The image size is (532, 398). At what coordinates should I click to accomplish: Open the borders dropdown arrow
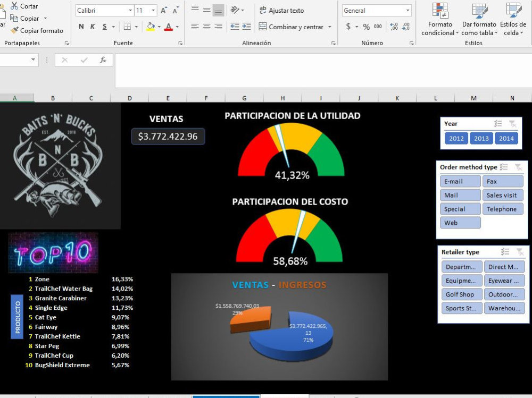(x=136, y=27)
